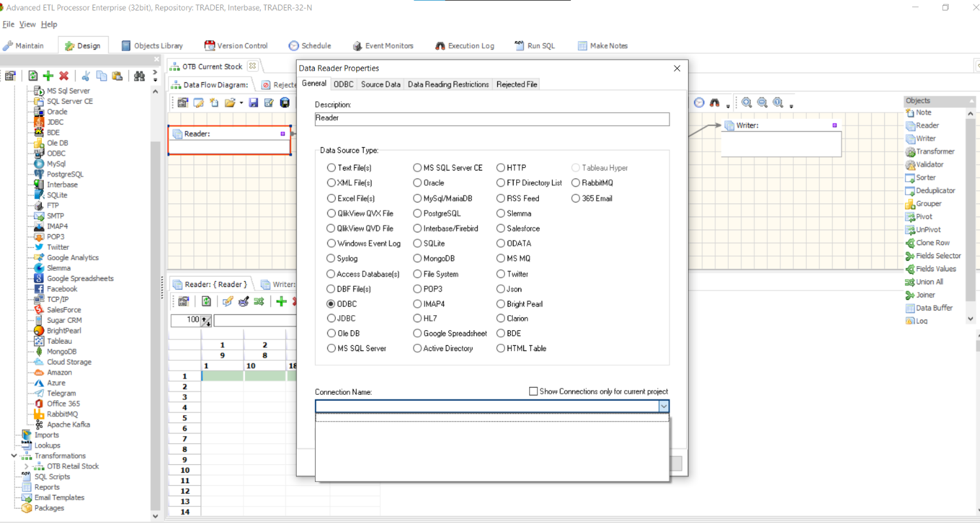This screenshot has height=523, width=980.
Task: Select Excel File(s) data source type
Action: pos(351,198)
